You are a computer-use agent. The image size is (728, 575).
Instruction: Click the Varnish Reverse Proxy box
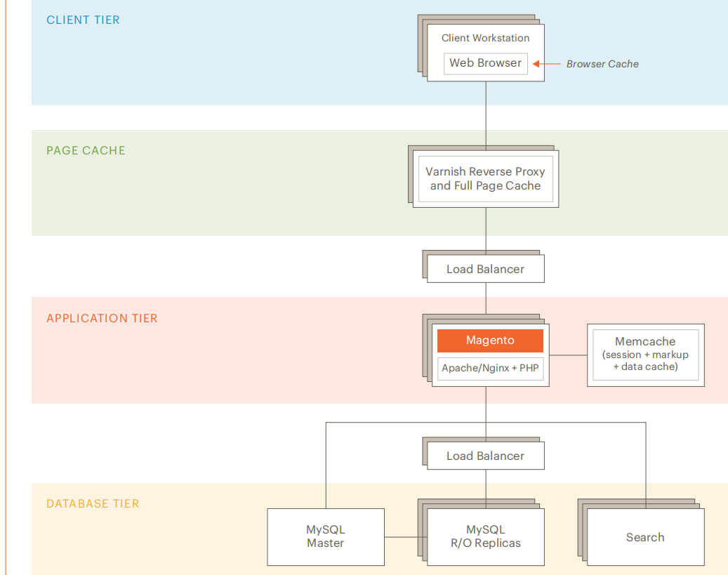pos(486,179)
